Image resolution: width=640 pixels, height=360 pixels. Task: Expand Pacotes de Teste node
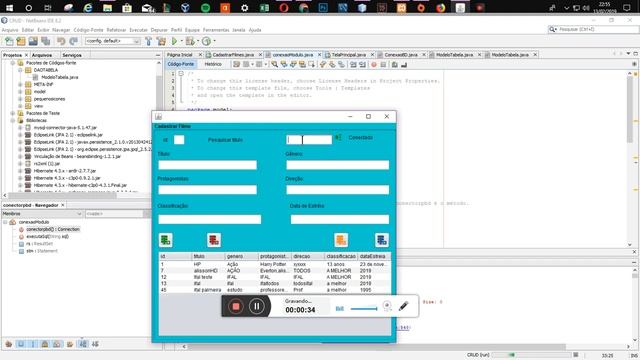13,113
